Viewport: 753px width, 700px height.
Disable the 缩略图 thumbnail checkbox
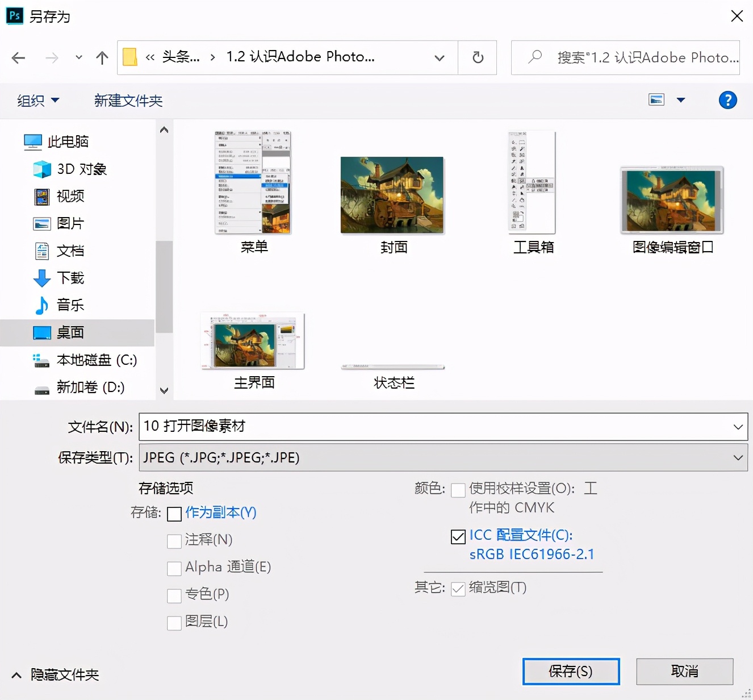click(458, 589)
